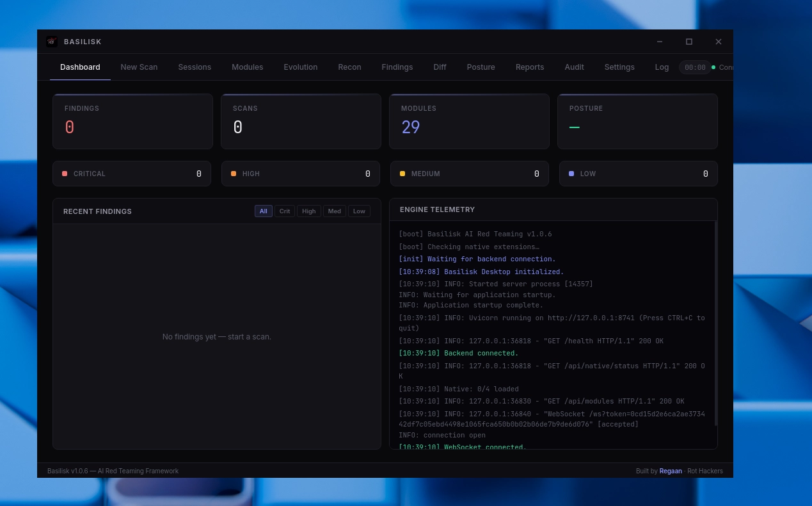This screenshot has height=506, width=812.
Task: Click the red Critical severity indicator
Action: pyautogui.click(x=65, y=174)
